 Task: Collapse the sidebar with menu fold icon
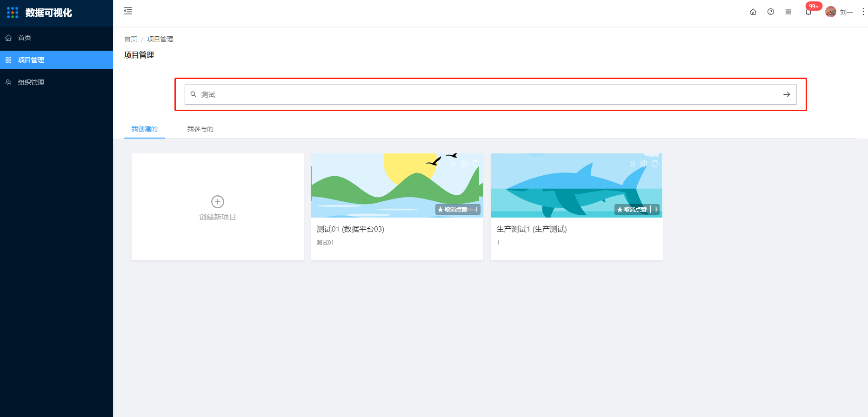(128, 11)
